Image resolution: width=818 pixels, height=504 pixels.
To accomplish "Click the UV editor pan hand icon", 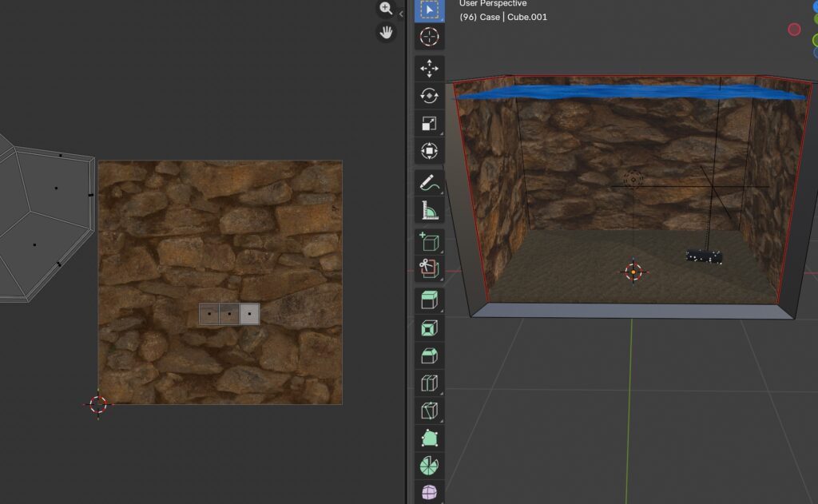I will pyautogui.click(x=387, y=33).
